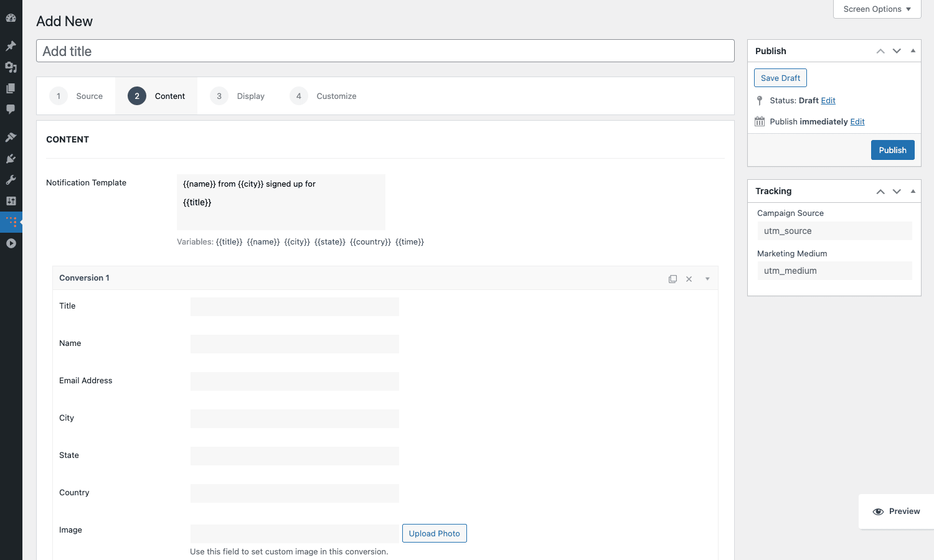Click the publish calendar icon
934x560 pixels.
tap(760, 121)
